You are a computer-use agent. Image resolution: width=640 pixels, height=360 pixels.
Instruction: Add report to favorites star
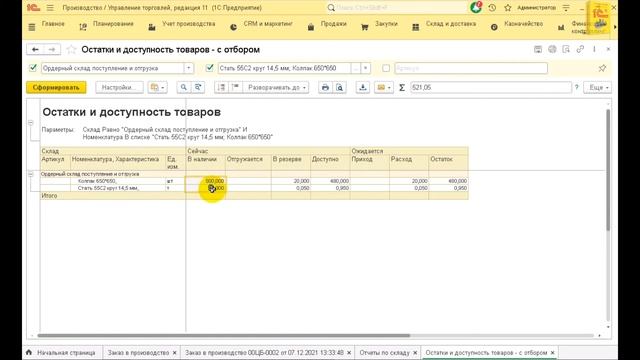[71, 49]
